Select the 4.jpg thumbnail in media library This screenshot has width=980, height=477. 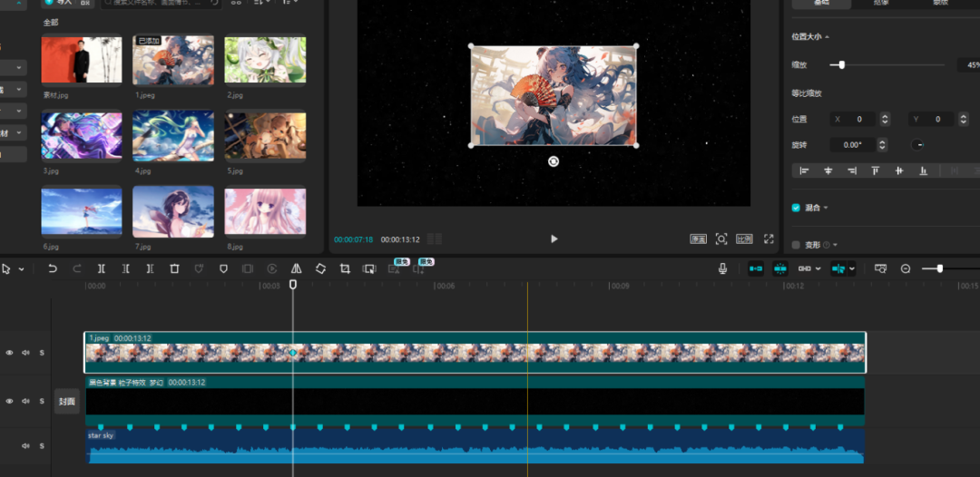pos(173,136)
